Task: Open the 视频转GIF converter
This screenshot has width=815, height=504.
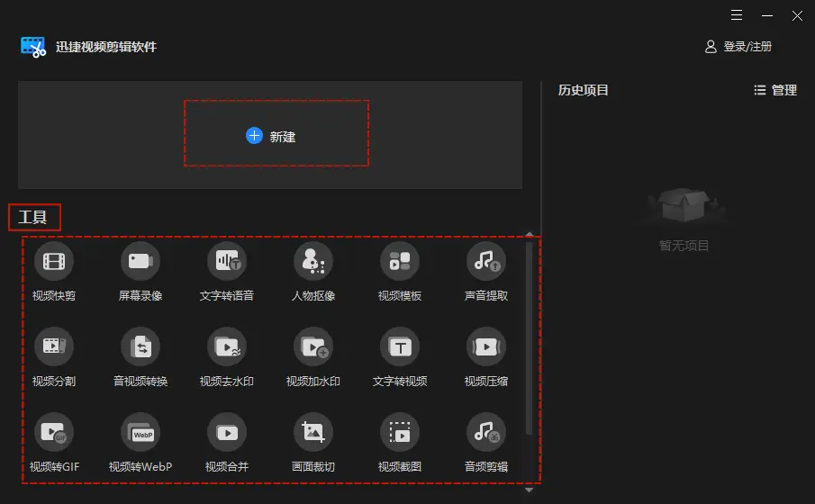Action: 54,443
